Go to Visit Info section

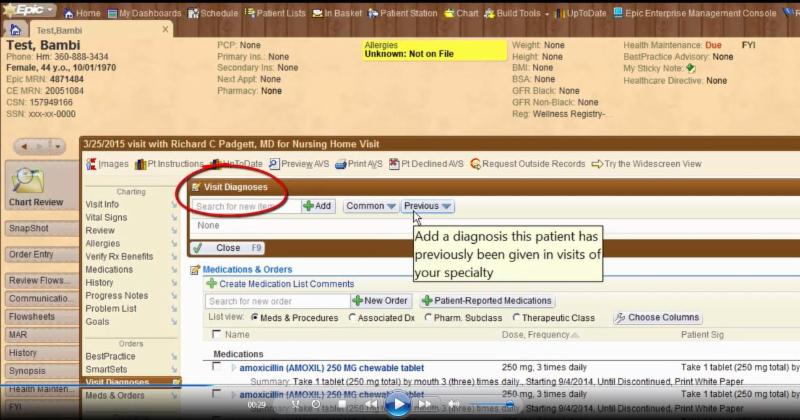102,204
